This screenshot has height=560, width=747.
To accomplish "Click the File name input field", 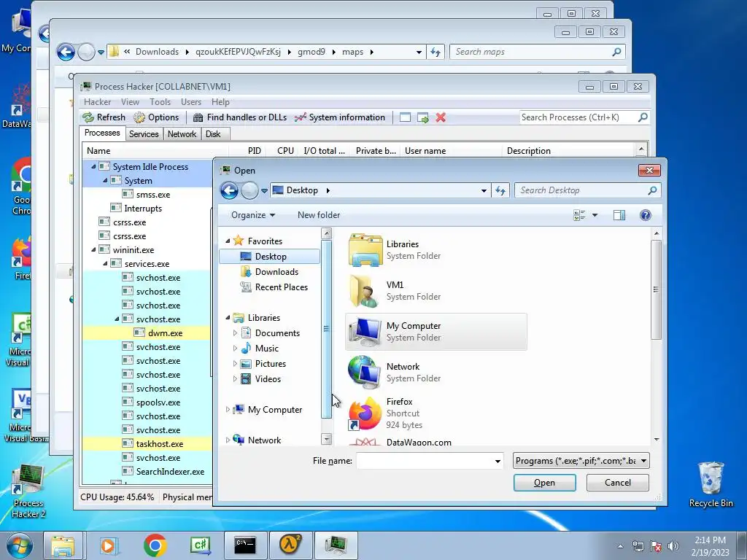I will pos(425,461).
